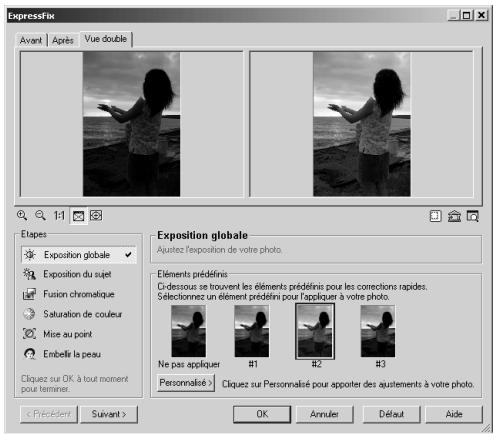Screen dimensions: 493x434
Task: Click the disabled Précédent button
Action: (x=49, y=414)
